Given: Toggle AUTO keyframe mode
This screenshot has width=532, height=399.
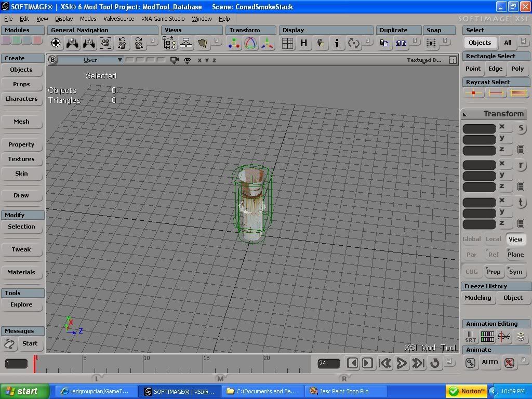Looking at the screenshot, I should click(489, 362).
